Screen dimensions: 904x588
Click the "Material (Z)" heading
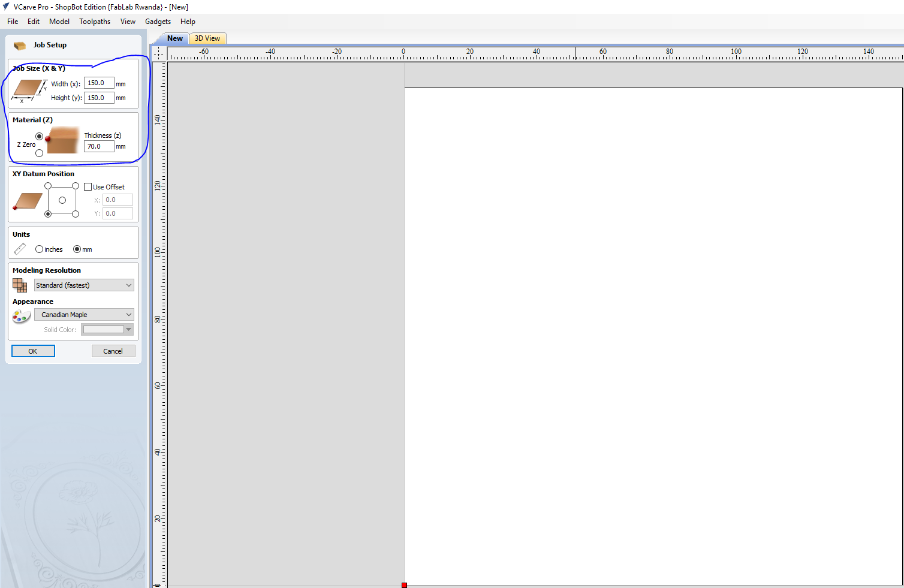[x=32, y=120]
